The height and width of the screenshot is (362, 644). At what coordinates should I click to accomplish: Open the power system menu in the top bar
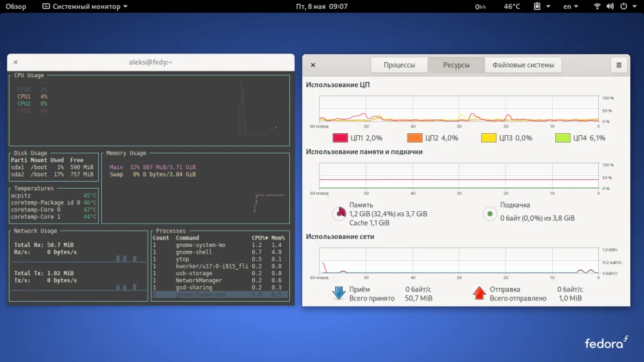(x=627, y=6)
